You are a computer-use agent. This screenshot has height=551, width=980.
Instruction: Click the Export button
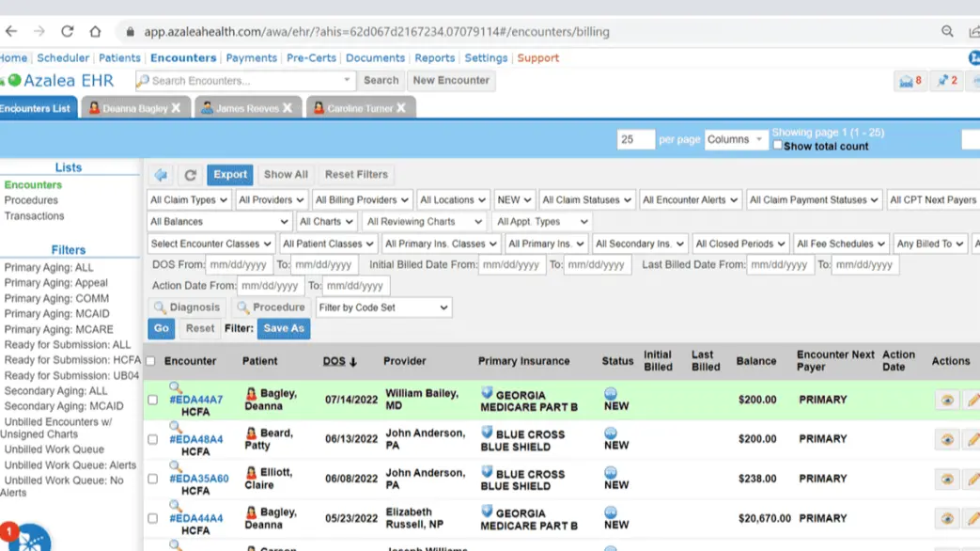230,175
